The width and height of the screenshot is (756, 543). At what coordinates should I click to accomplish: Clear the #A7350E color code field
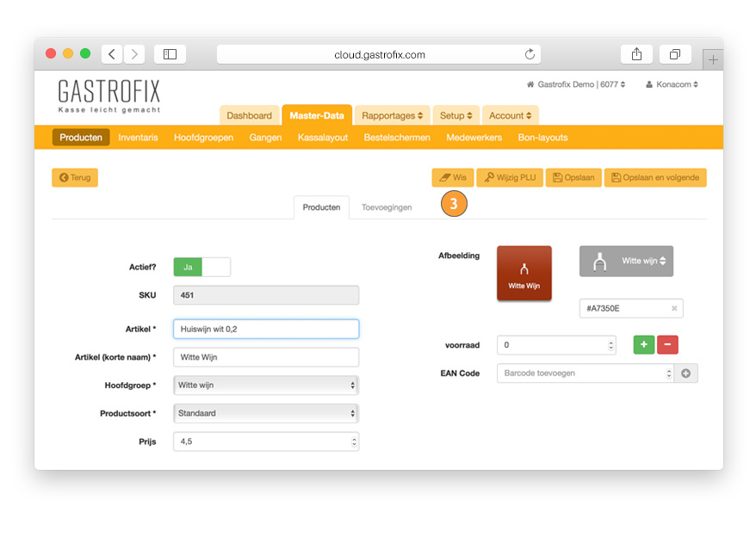674,309
